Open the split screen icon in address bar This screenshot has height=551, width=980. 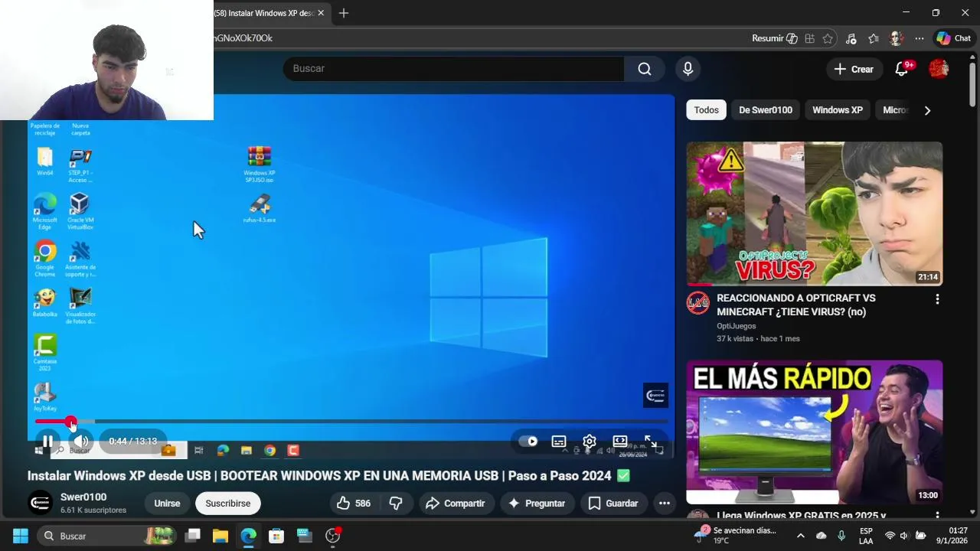[x=809, y=38]
